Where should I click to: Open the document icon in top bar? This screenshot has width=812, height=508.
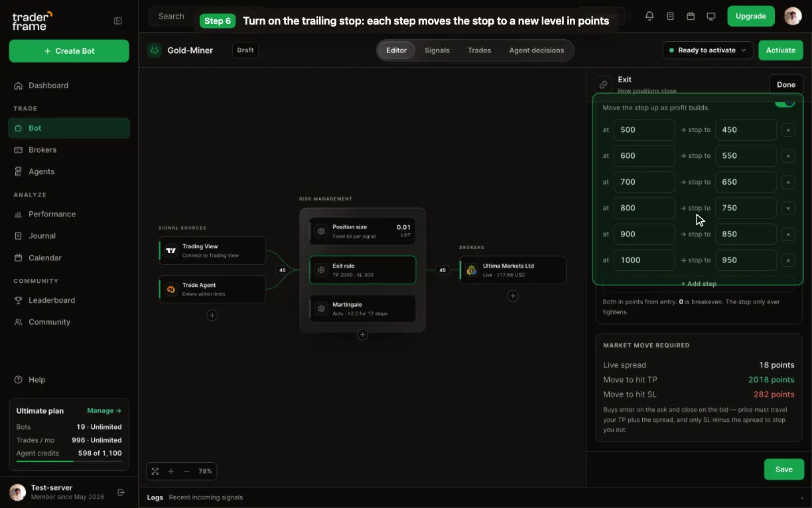[x=670, y=16]
